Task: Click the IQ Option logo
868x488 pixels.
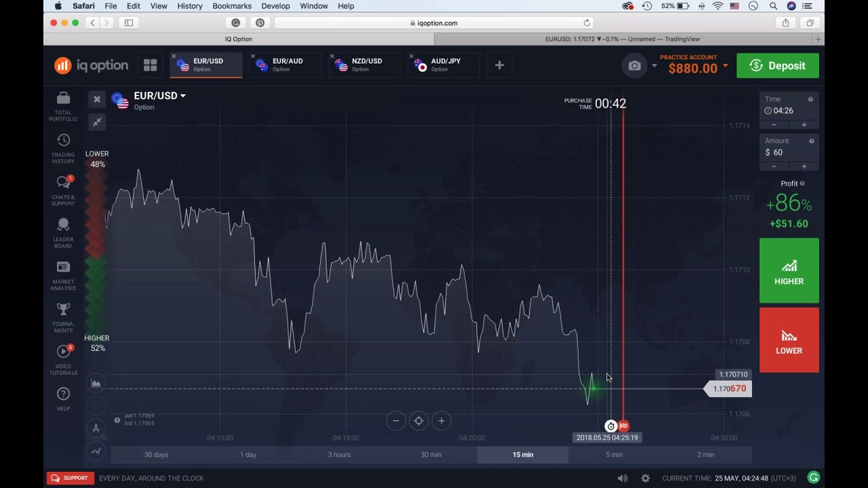Action: click(x=91, y=65)
